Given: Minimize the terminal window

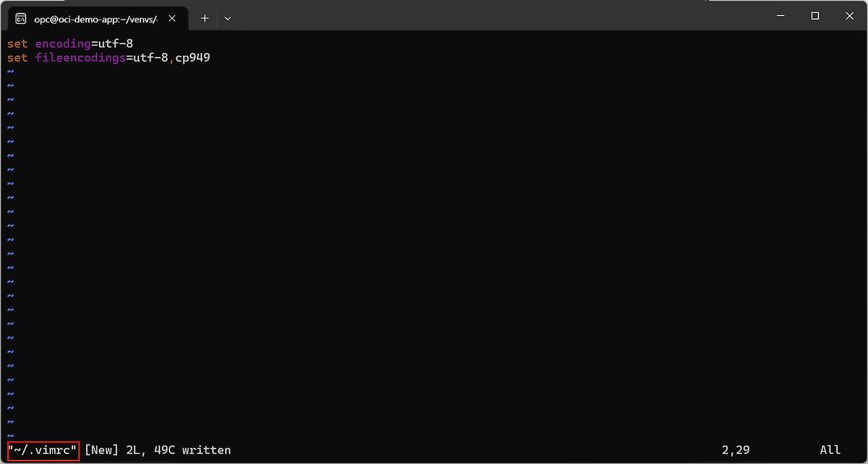Looking at the screenshot, I should 781,16.
